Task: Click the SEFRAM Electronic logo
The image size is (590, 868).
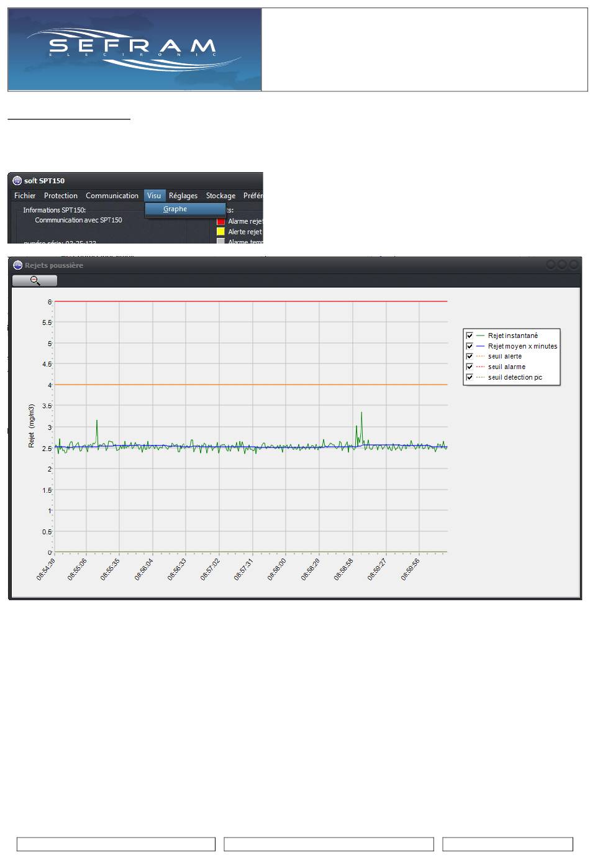Action: click(135, 50)
